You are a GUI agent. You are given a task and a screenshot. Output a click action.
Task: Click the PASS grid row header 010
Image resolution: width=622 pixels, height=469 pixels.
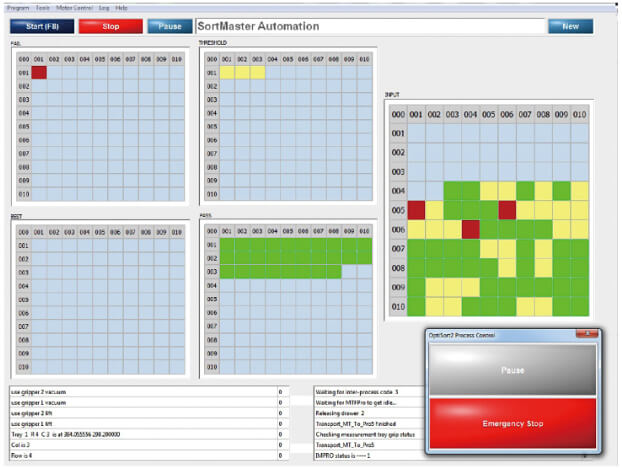click(212, 367)
